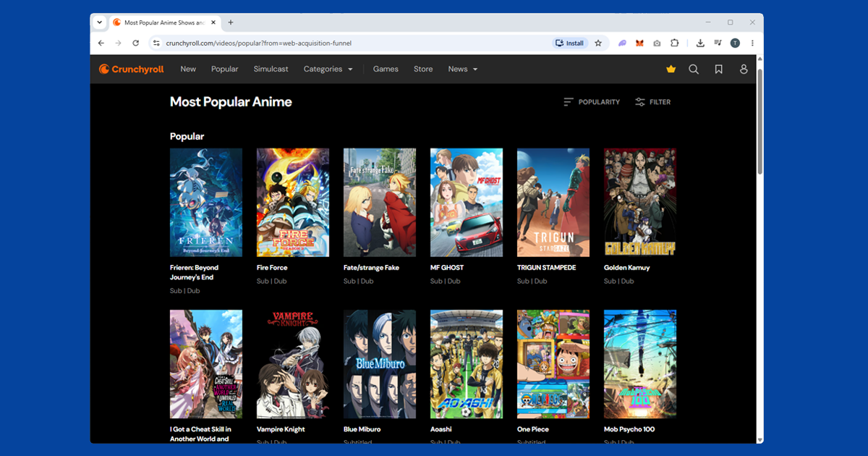
Task: Switch to the Most Popular Anime browser tab
Action: pyautogui.click(x=165, y=22)
